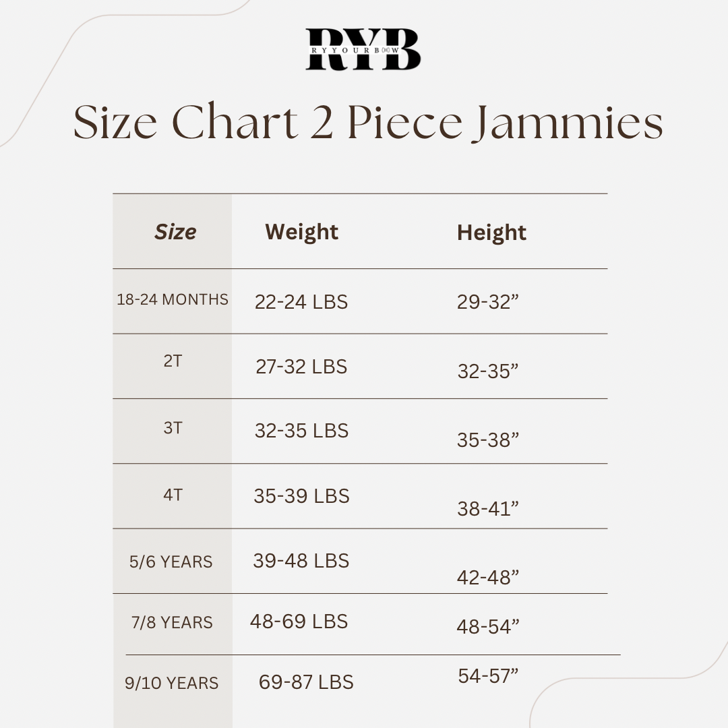
Task: Select the 27-32 LBS weight cell
Action: (301, 367)
